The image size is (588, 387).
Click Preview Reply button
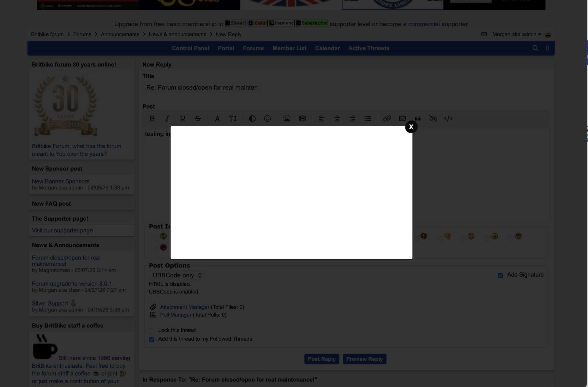click(x=364, y=359)
